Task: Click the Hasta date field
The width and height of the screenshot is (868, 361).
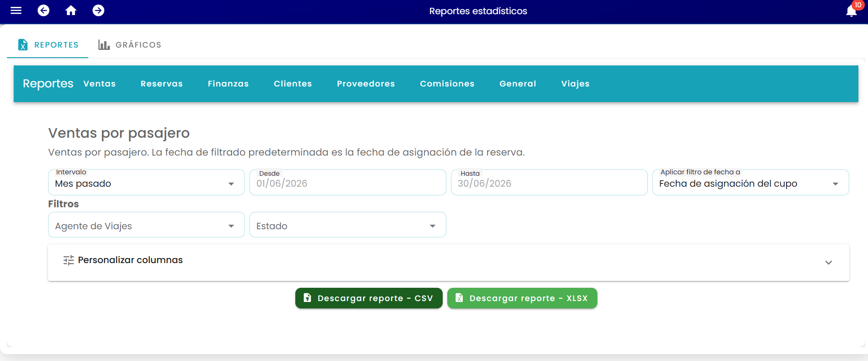Action: (549, 183)
